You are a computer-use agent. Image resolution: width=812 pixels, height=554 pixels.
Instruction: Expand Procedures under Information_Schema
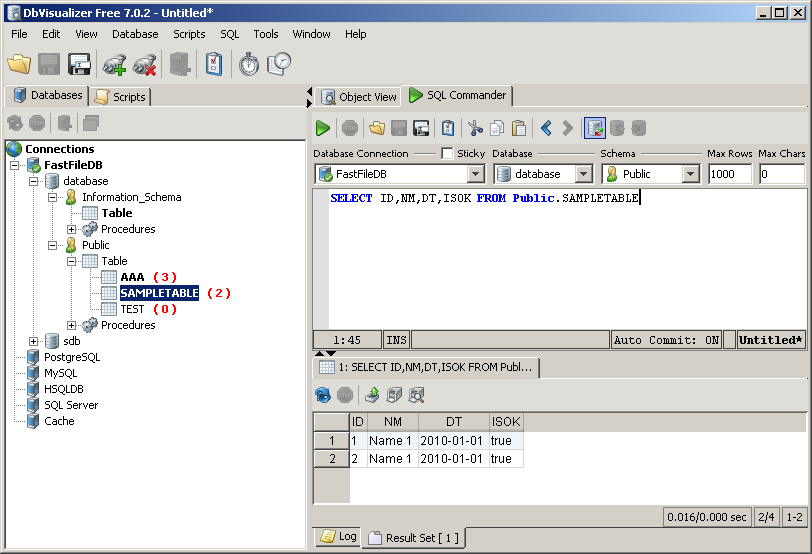(71, 229)
